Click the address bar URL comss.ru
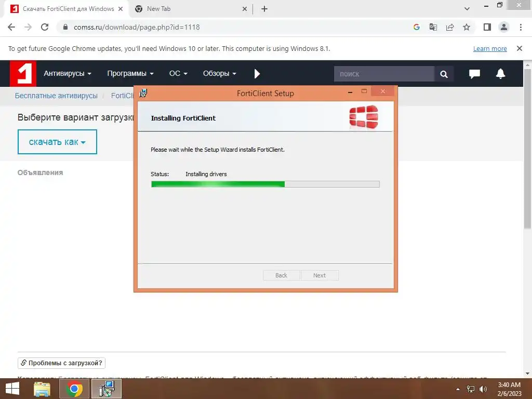 point(137,27)
